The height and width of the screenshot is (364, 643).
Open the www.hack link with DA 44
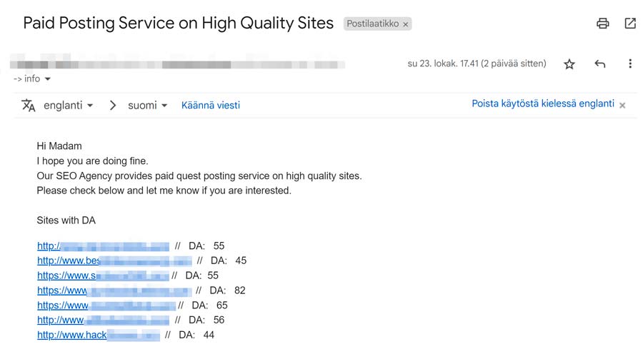99,335
